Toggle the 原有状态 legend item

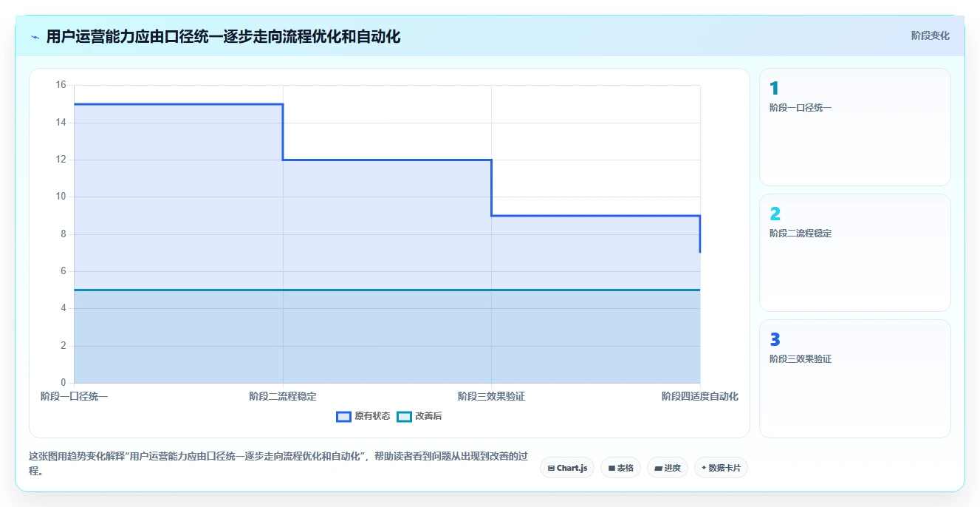(363, 416)
